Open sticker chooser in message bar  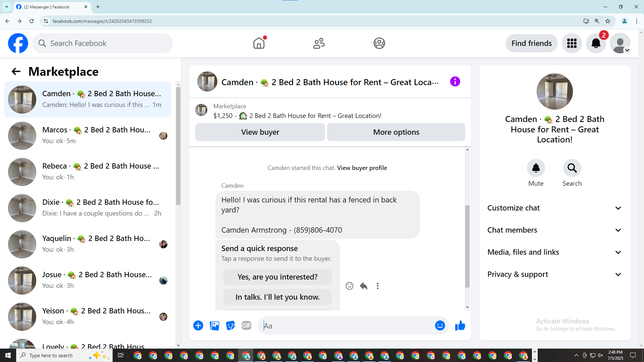pyautogui.click(x=230, y=325)
